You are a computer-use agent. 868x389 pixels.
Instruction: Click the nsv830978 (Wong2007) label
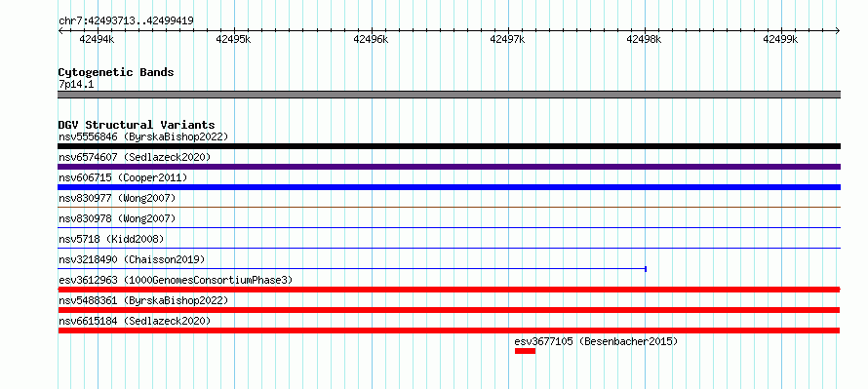coord(117,218)
